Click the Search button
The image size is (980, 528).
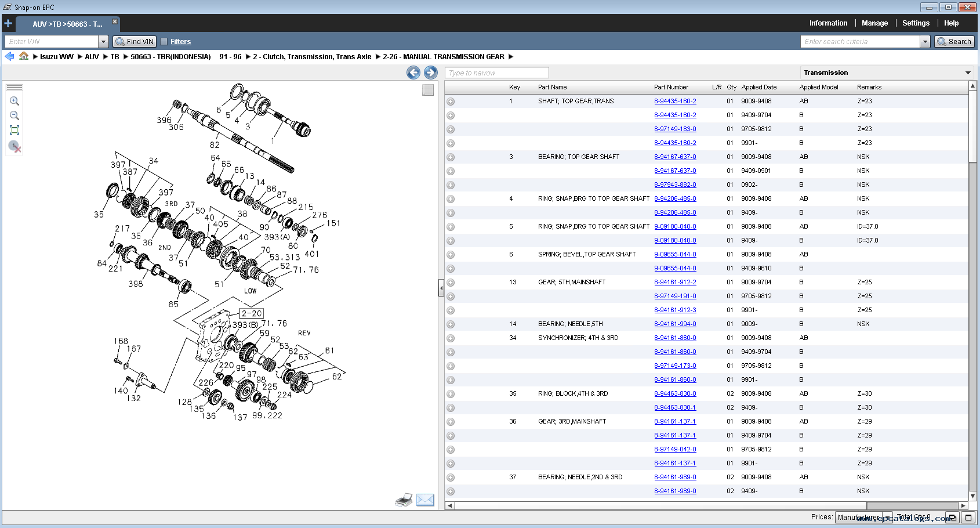[954, 42]
